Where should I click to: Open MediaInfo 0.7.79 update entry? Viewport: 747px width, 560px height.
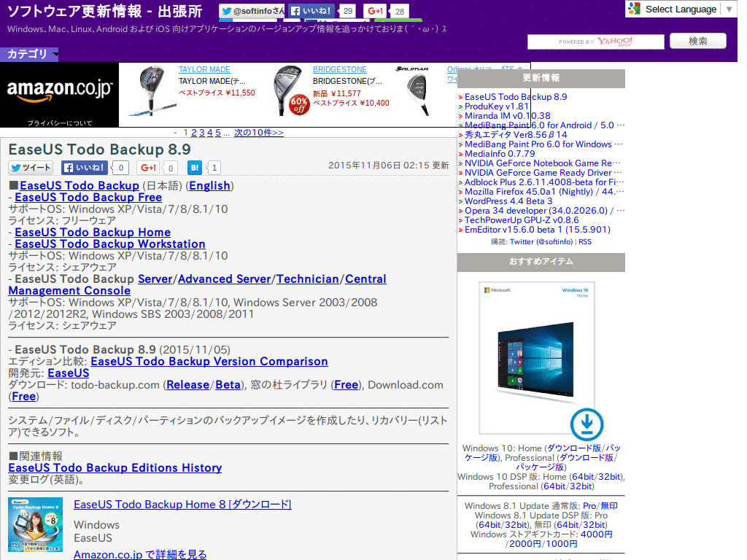(500, 154)
